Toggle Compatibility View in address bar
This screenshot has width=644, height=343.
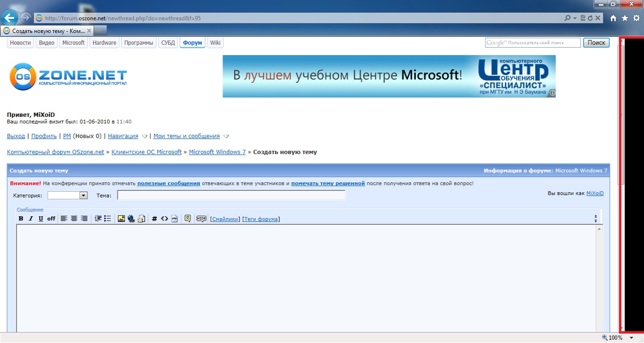click(583, 18)
